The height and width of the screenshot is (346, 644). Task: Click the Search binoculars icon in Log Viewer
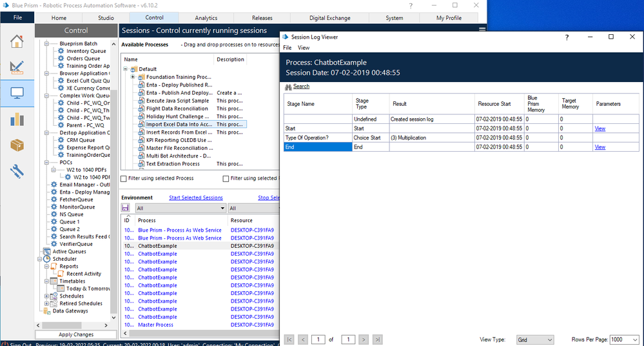288,86
